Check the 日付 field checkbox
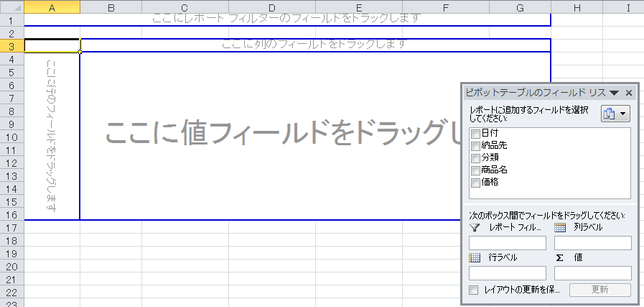644x307 pixels. pos(475,134)
